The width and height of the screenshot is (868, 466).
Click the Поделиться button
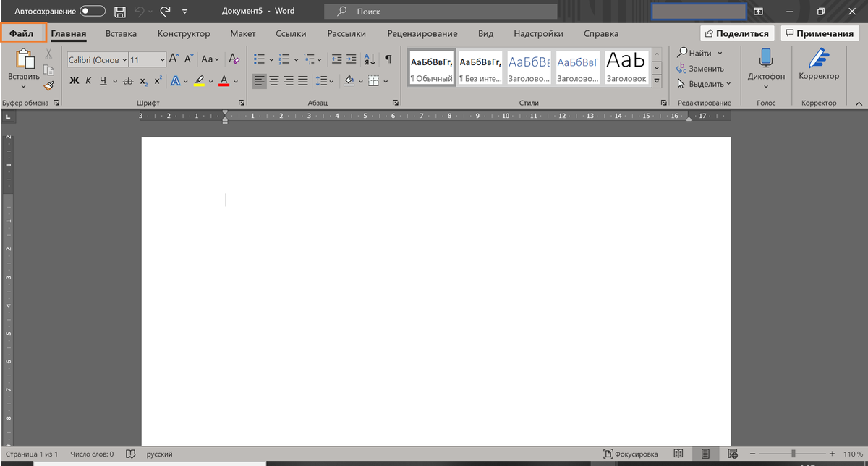coord(738,33)
